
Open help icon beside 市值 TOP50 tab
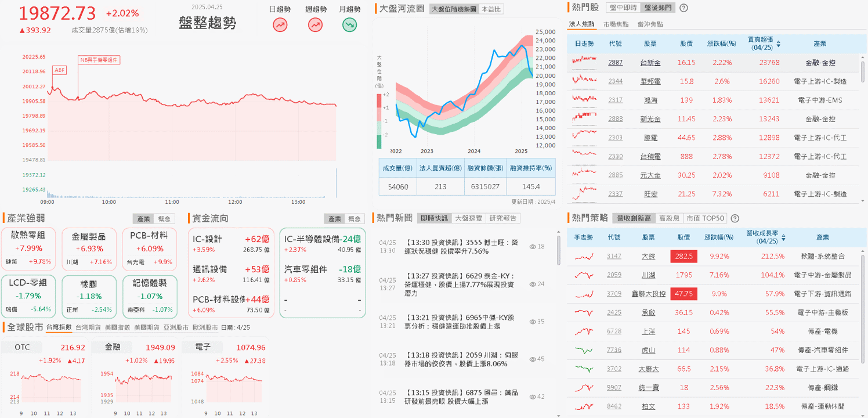click(x=735, y=218)
